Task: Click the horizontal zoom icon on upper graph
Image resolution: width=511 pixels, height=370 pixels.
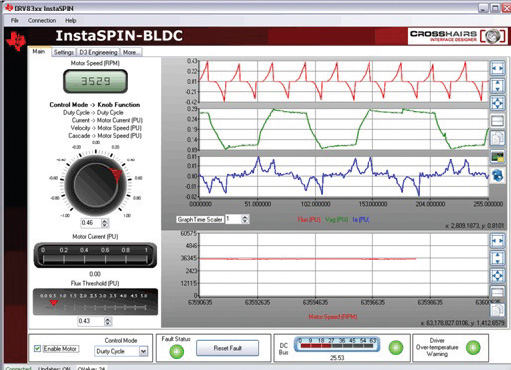Action: [x=497, y=68]
